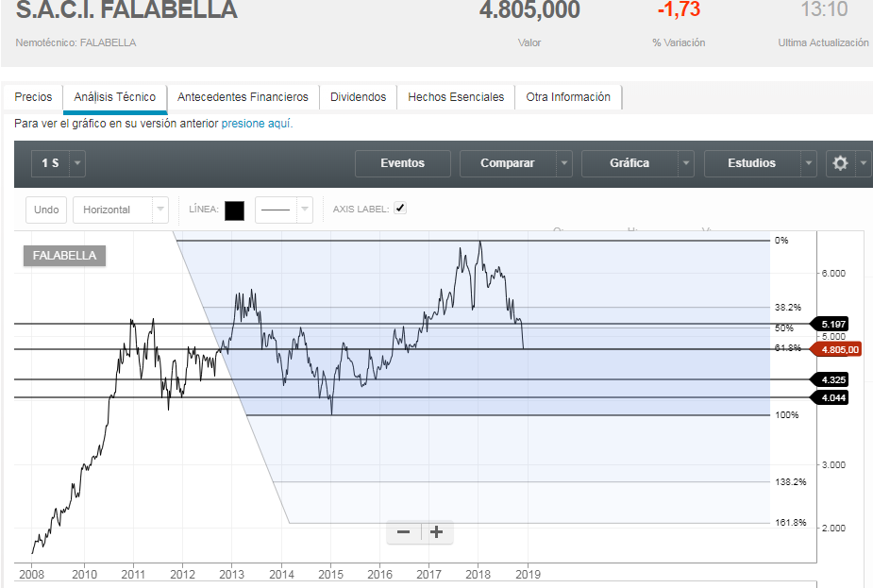Click the 138.2% Fibonacci level label
Viewport: 873px width, 588px height.
[791, 481]
